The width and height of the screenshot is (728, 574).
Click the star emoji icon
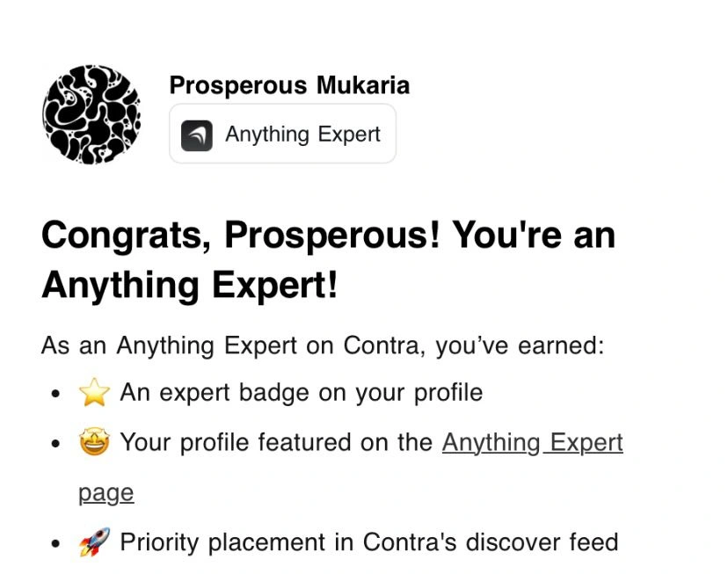tap(94, 393)
